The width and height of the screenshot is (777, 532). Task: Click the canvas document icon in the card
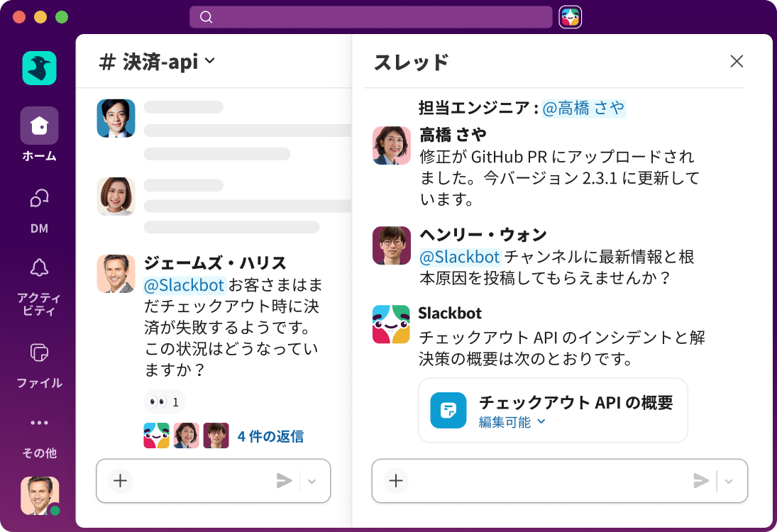448,410
